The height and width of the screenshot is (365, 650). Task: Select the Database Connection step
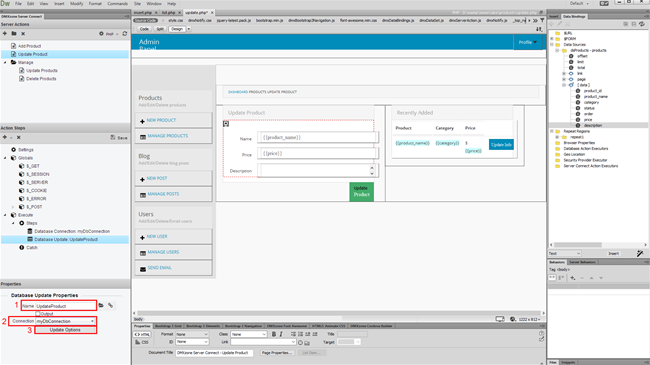coord(72,231)
